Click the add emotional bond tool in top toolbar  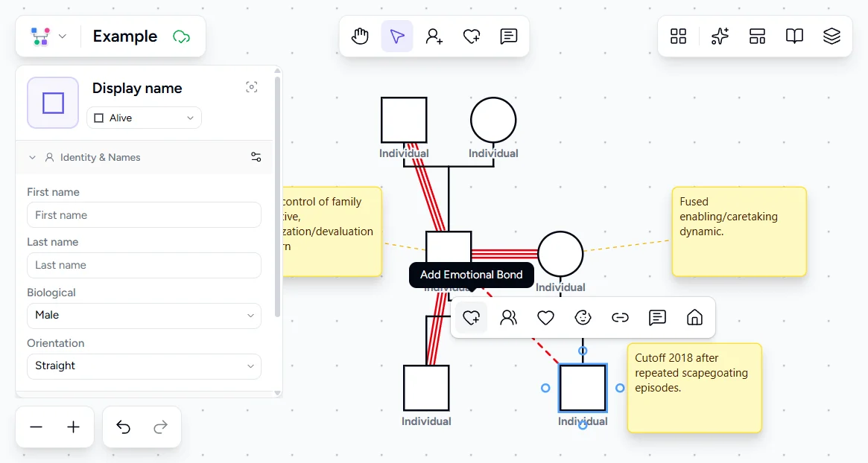(x=472, y=36)
